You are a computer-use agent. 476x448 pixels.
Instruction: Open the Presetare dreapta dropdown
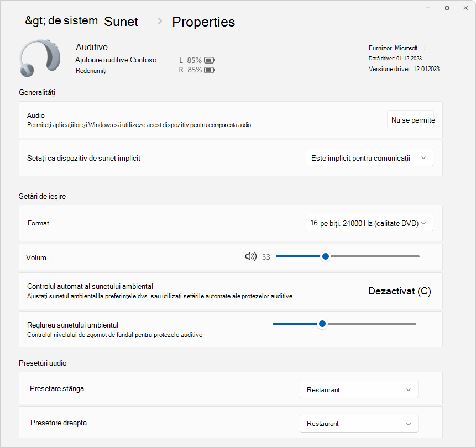tap(359, 424)
